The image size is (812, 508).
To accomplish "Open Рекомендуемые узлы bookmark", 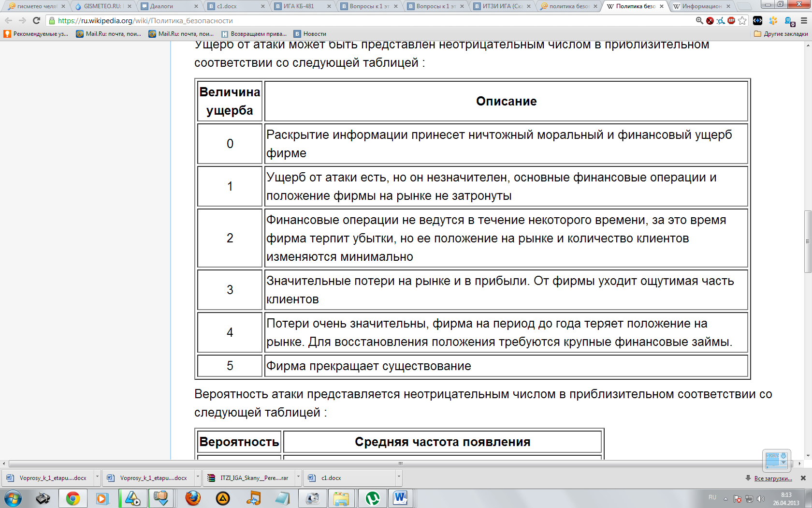I will pyautogui.click(x=36, y=34).
